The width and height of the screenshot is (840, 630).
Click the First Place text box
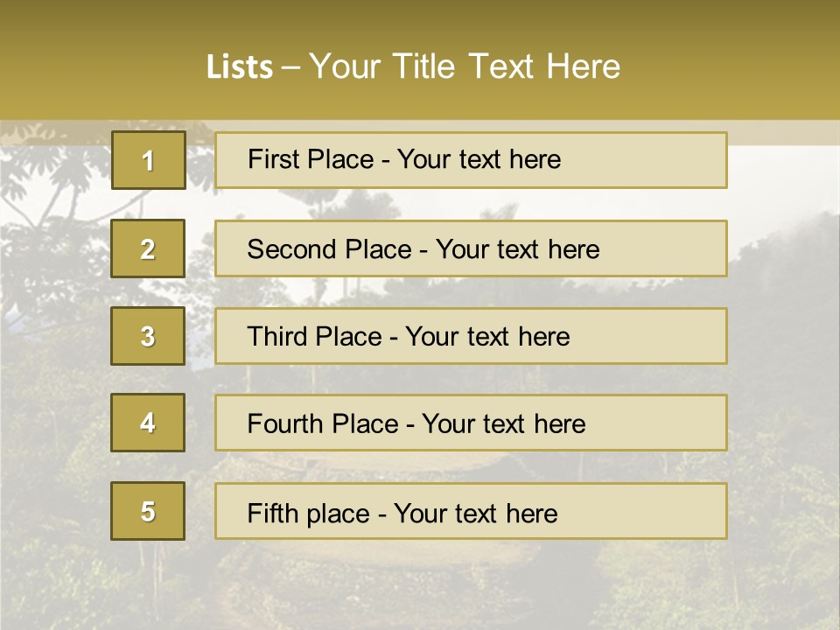[471, 160]
